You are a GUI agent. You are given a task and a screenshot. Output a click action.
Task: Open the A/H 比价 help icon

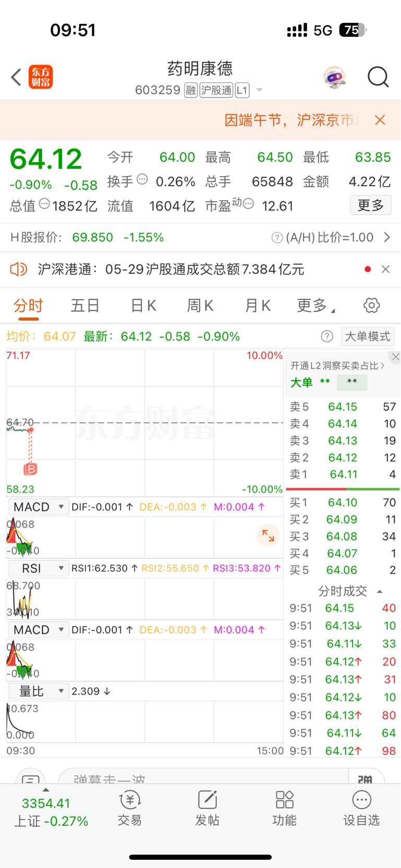click(277, 238)
